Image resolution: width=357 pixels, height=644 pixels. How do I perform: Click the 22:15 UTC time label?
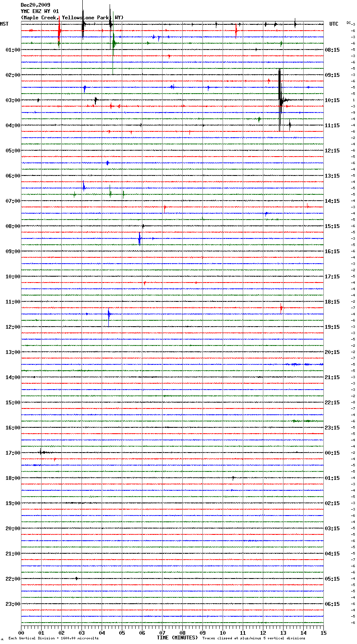[332, 403]
